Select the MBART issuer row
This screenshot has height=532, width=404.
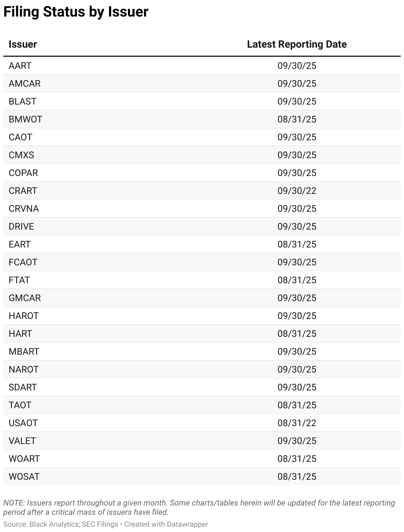[202, 351]
